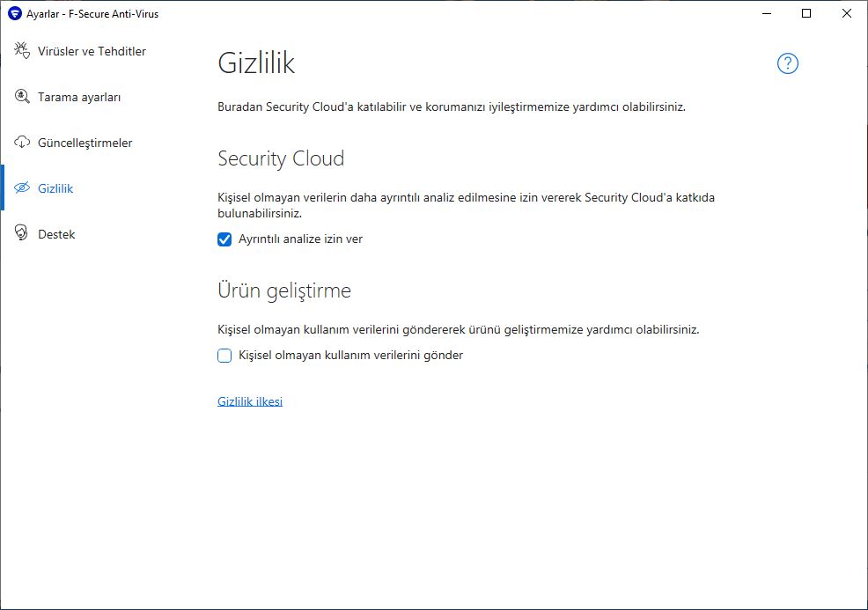
Task: Click the 'Ayrıntılı analize izin ver' label text
Action: pyautogui.click(x=300, y=239)
